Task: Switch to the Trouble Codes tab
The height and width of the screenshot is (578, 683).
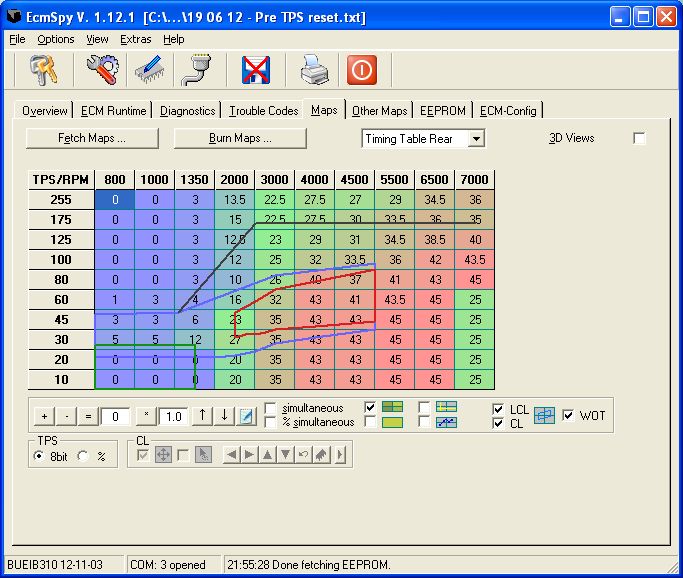Action: point(264,111)
